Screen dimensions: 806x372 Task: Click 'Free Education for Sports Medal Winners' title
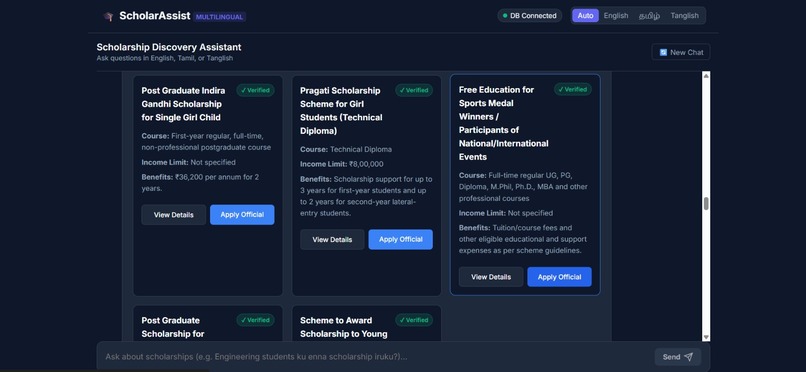(x=504, y=123)
